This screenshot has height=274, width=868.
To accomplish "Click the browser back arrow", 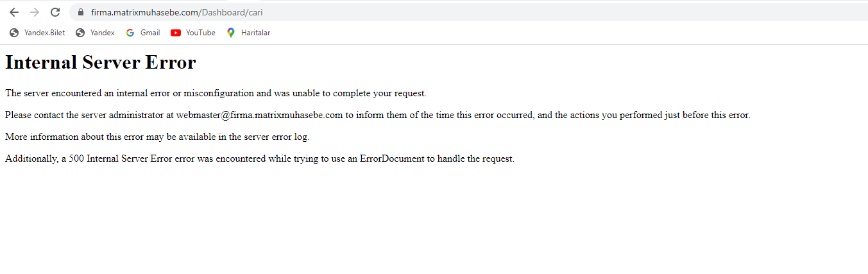I will 14,12.
